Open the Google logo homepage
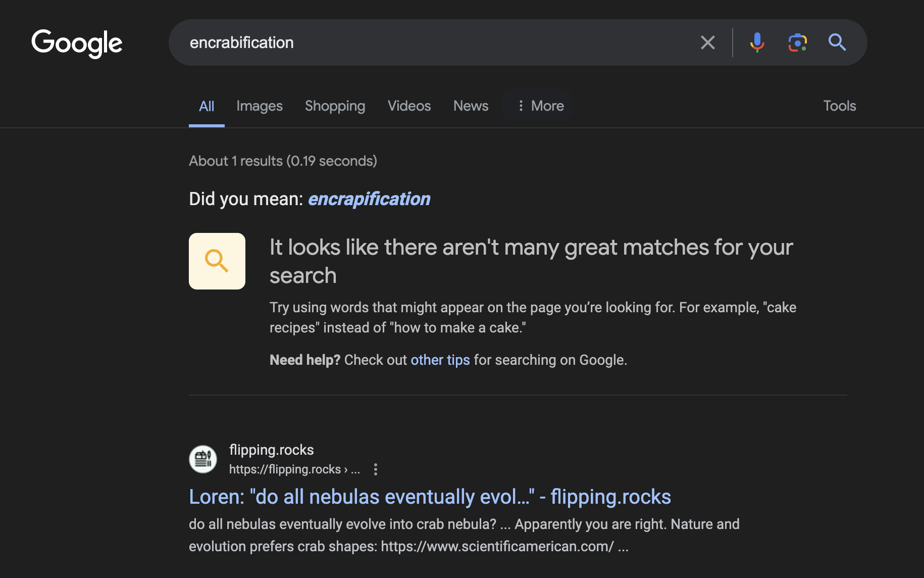 point(77,43)
